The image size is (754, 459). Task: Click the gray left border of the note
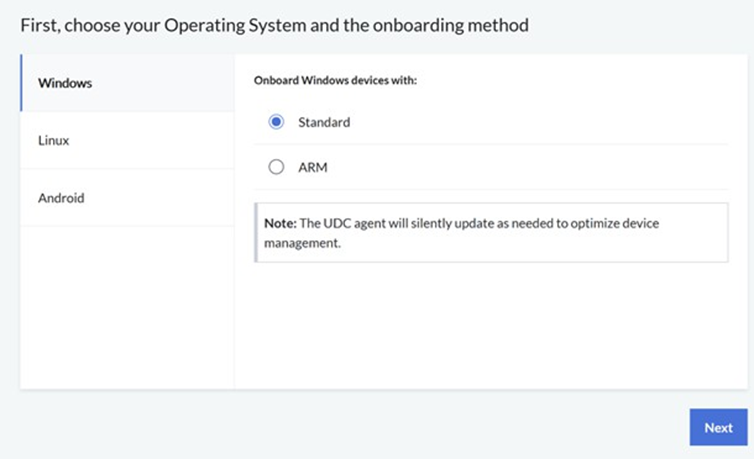[256, 233]
